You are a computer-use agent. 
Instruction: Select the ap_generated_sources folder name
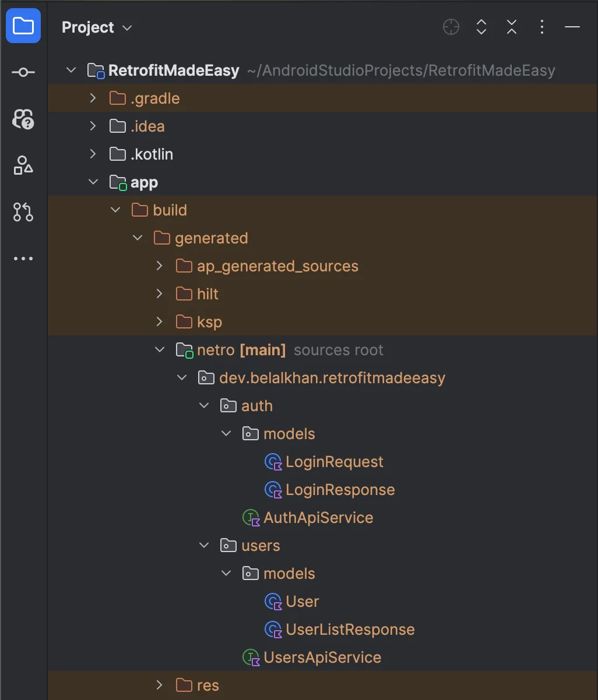pyautogui.click(x=277, y=266)
